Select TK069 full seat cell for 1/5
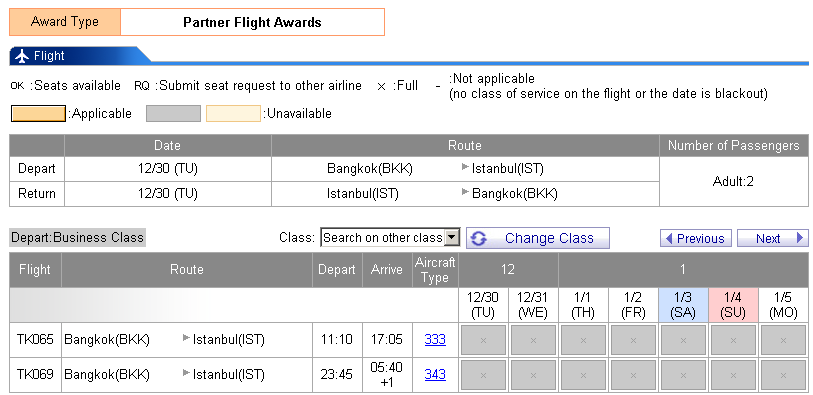 783,375
